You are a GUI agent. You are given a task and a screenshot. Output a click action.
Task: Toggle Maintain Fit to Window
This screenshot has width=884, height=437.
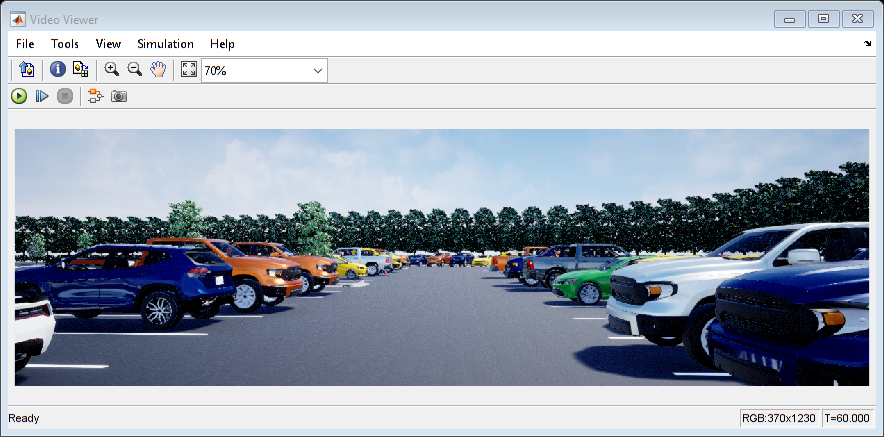189,69
